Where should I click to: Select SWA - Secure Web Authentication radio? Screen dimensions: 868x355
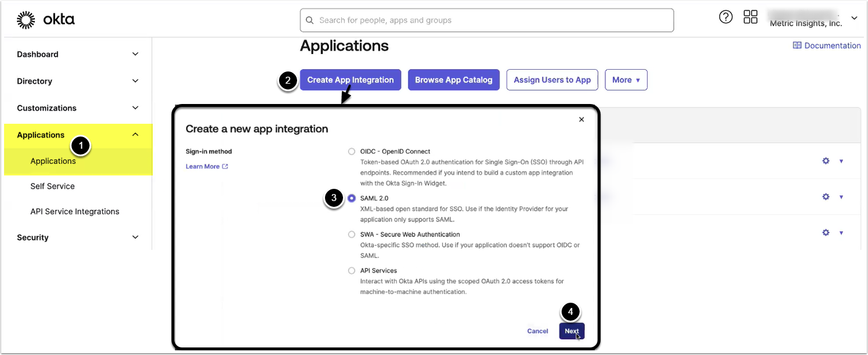point(351,235)
